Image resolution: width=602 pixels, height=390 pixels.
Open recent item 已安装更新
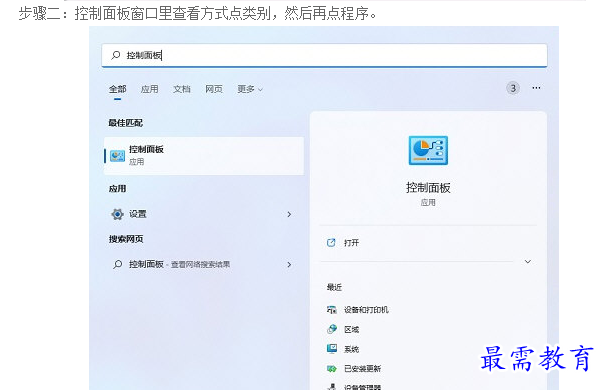[362, 369]
